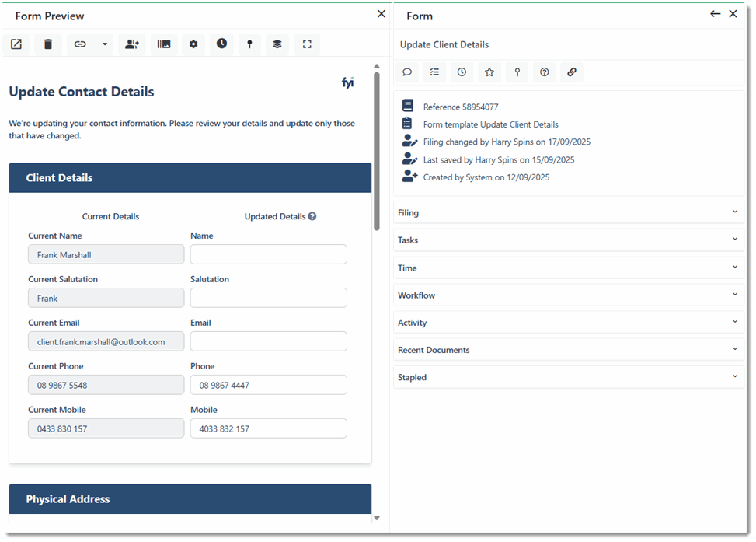Screen dimensions: 756x542
Task: Click the chain link icon in Form panel
Action: (572, 72)
